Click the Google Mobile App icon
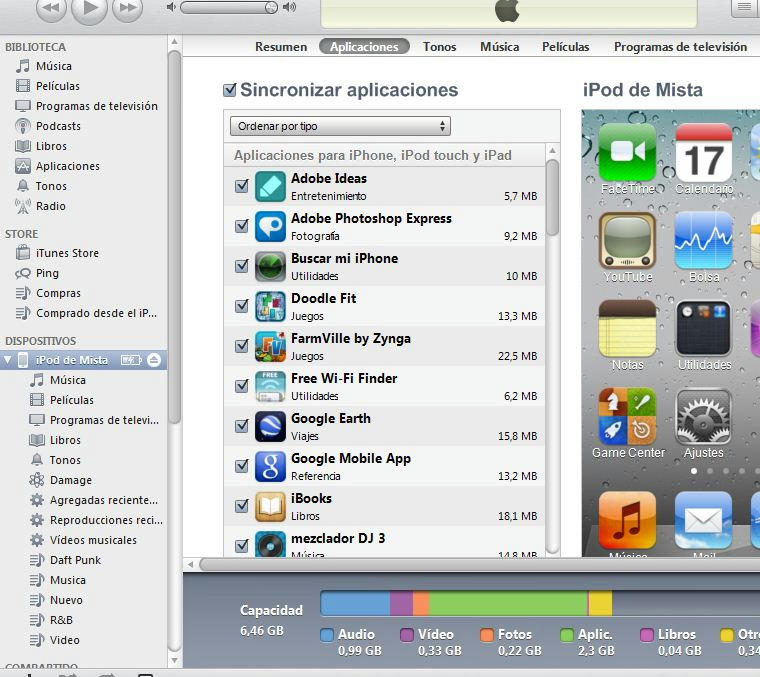This screenshot has width=760, height=677. pos(270,466)
